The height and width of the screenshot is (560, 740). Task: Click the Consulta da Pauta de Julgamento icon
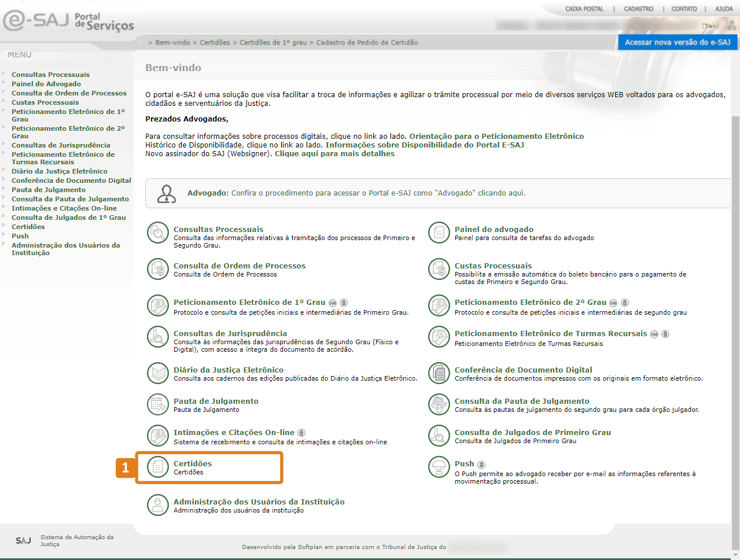(439, 404)
